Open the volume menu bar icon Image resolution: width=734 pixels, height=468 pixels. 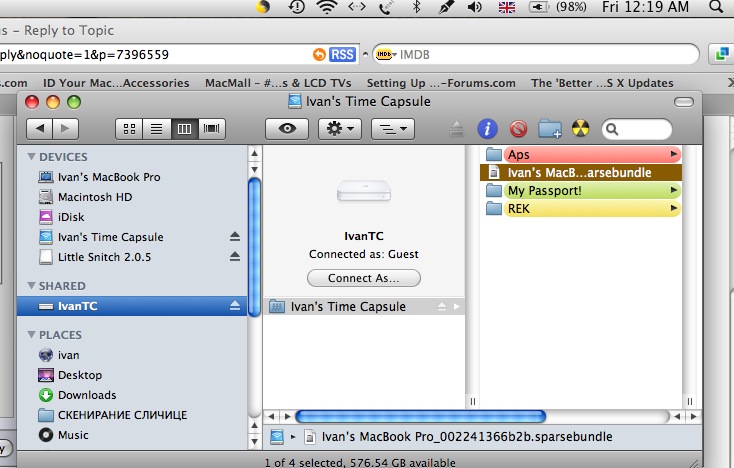coord(474,7)
